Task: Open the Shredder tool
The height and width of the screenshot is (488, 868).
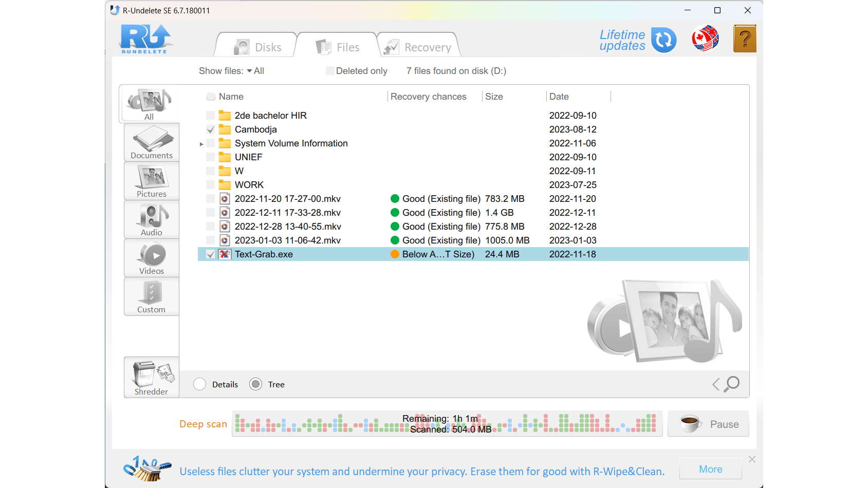Action: click(152, 378)
